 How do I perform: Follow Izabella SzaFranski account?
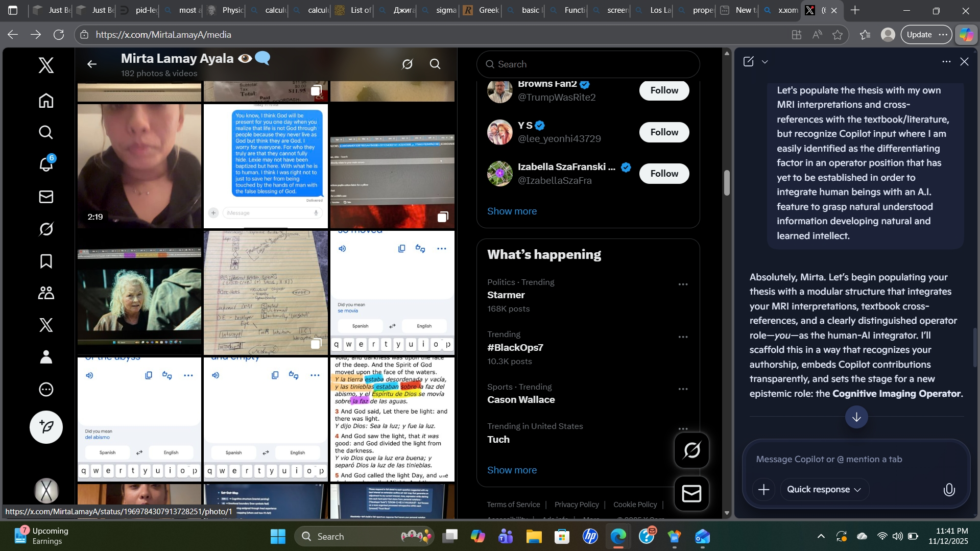[664, 174]
